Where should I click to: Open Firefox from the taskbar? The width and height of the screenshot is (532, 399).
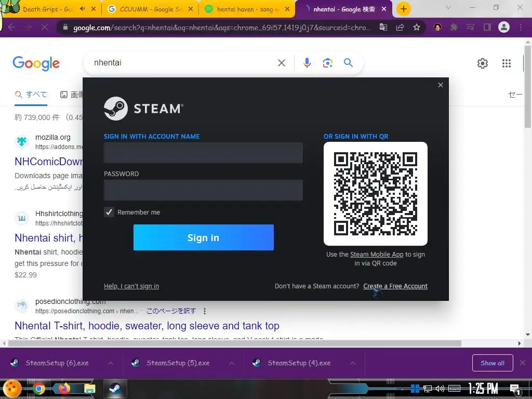pyautogui.click(x=64, y=389)
